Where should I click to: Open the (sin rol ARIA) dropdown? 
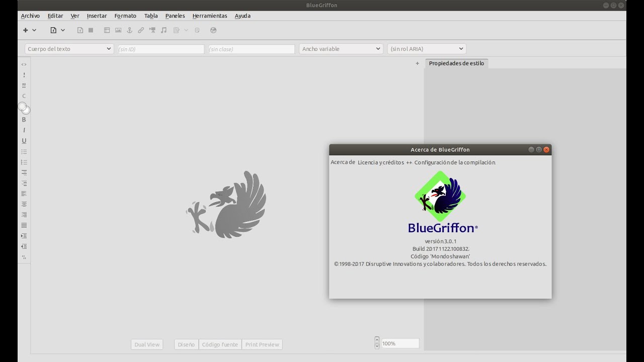coord(427,49)
